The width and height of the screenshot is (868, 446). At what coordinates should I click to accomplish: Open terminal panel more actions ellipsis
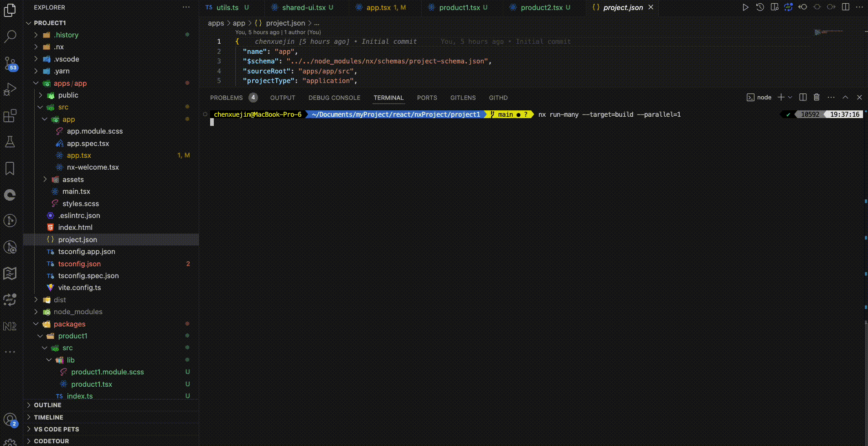(x=831, y=97)
